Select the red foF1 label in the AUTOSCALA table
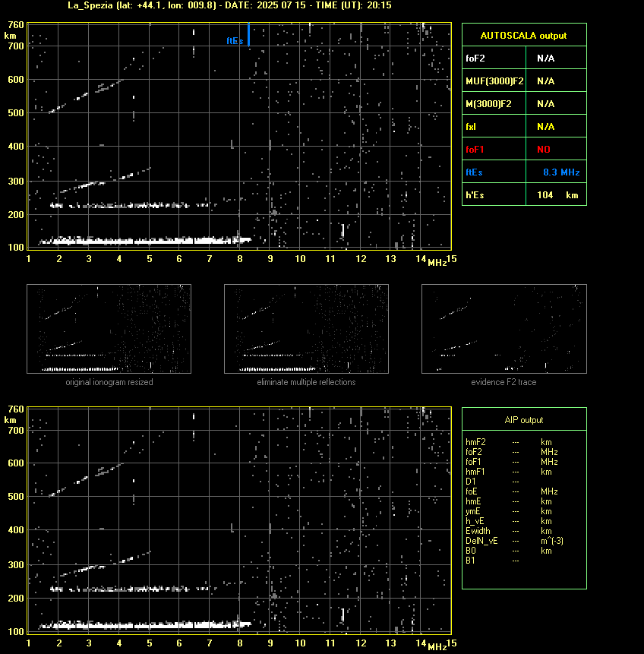 point(475,150)
